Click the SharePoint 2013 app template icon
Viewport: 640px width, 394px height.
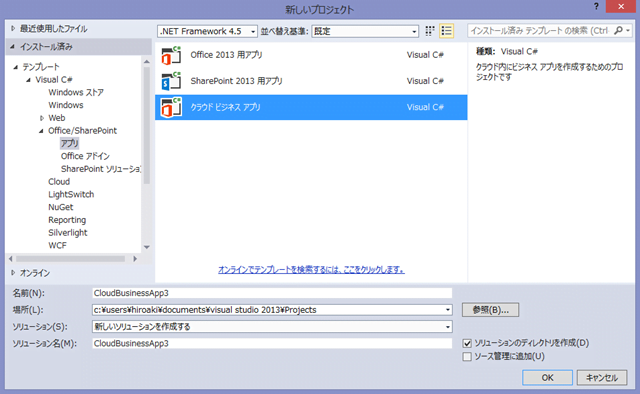(x=171, y=81)
